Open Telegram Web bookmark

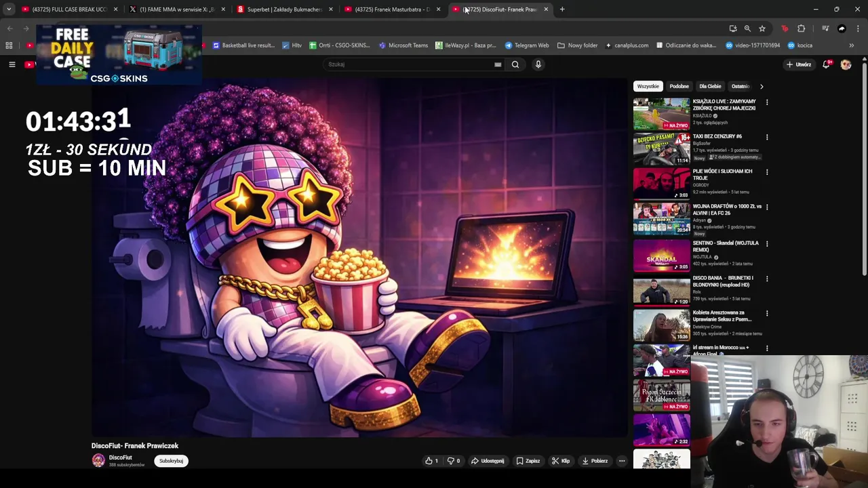tap(527, 45)
